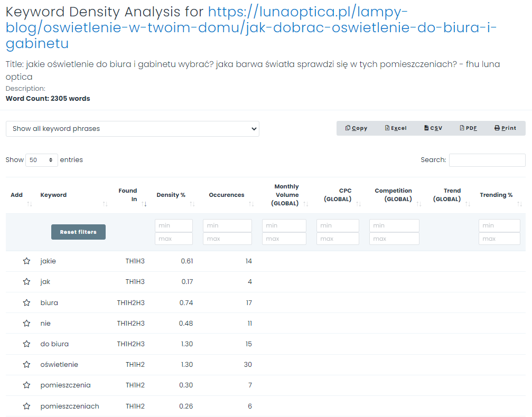Star the keyword 'biura'
This screenshot has width=532, height=417.
click(x=26, y=303)
